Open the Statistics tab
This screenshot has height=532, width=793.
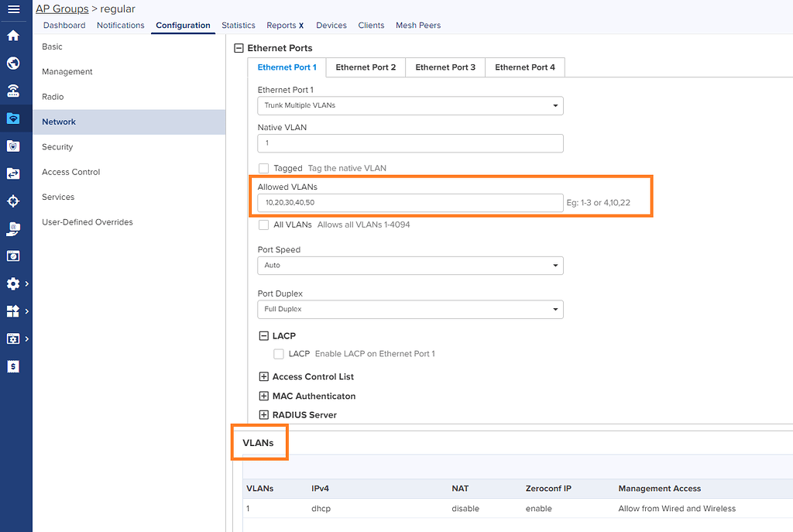click(x=238, y=26)
